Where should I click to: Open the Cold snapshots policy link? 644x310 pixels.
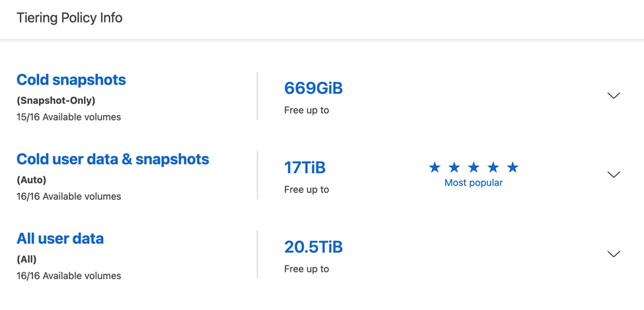point(71,80)
